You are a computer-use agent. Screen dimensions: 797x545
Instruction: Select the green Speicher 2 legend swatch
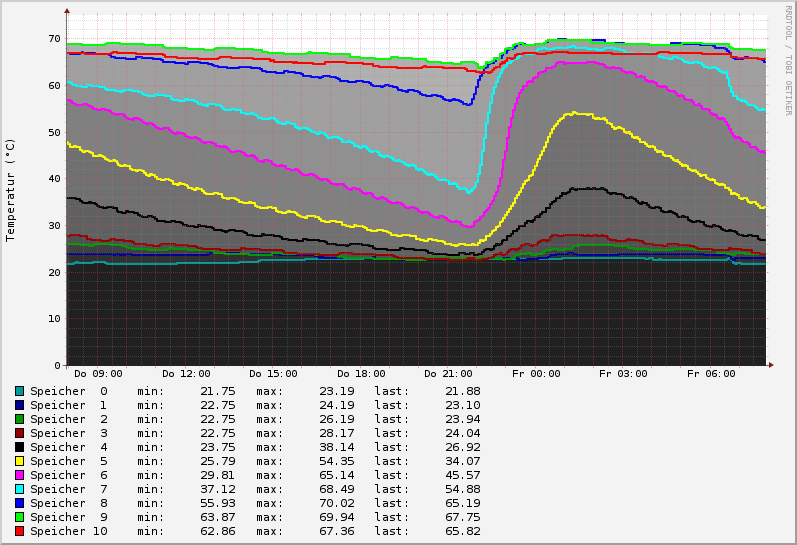coord(19,419)
